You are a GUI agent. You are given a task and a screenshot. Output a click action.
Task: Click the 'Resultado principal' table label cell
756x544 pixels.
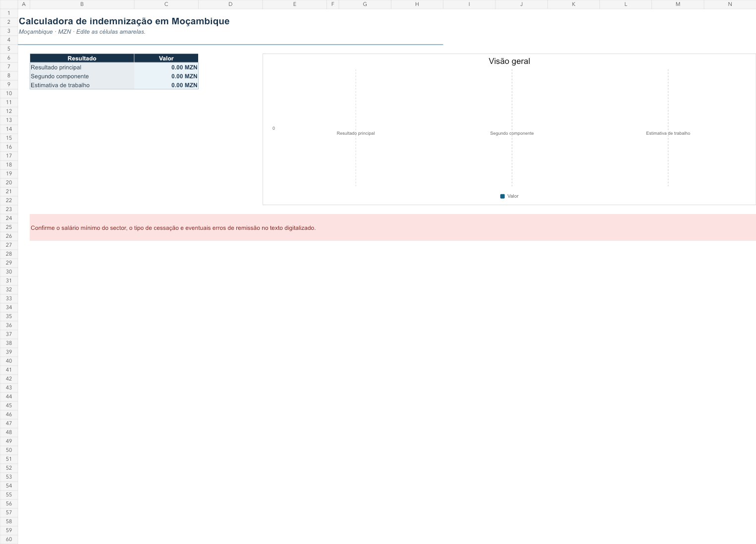click(82, 67)
